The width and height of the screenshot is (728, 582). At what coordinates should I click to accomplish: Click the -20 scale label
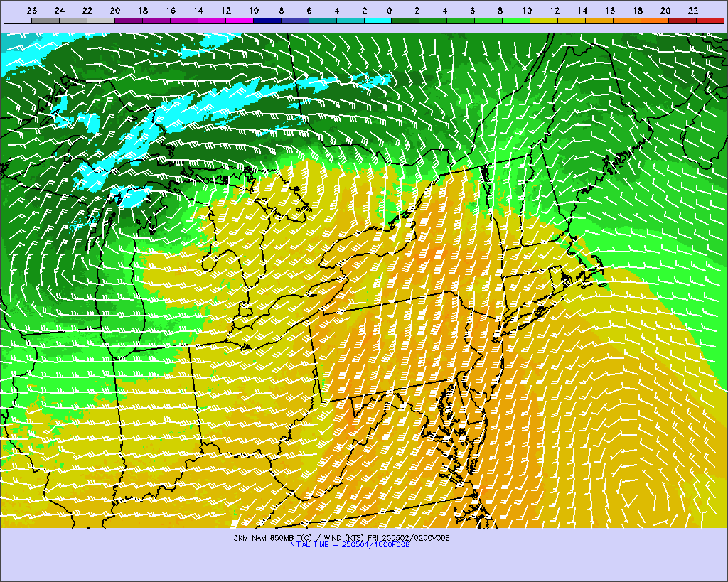112,10
